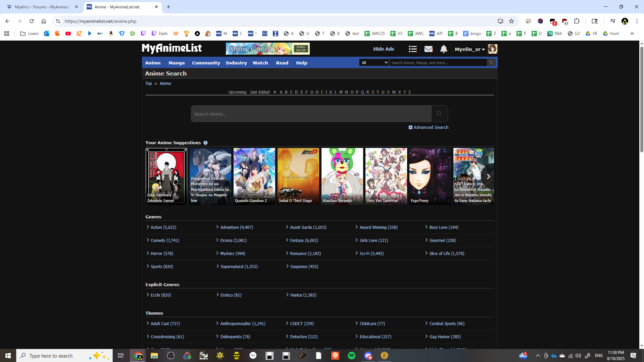Open the browser extensions puzzle icon

tap(577, 21)
